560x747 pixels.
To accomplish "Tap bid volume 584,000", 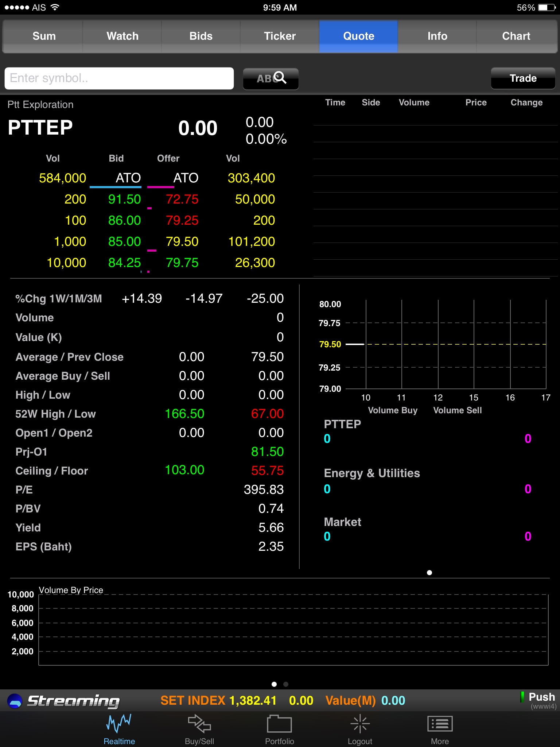I will tap(62, 178).
